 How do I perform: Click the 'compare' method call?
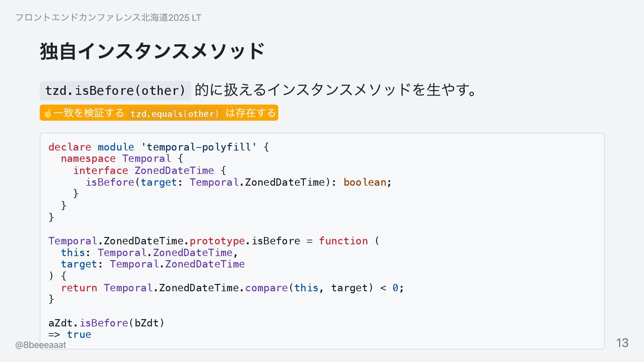[x=266, y=288]
